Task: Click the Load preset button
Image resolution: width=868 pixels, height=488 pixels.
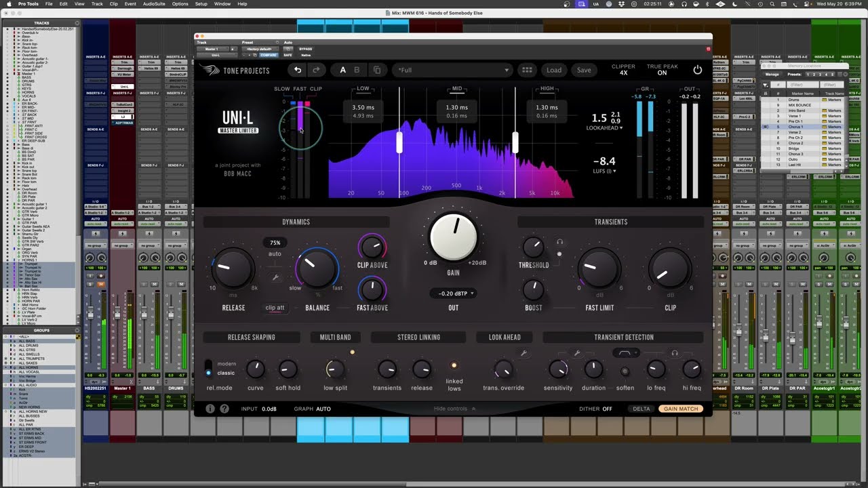Action: tap(554, 70)
